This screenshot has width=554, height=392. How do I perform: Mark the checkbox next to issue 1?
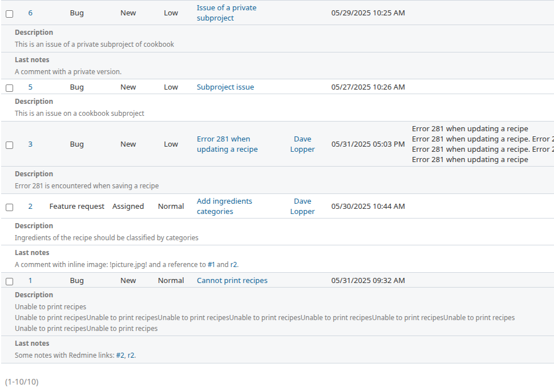pyautogui.click(x=9, y=281)
